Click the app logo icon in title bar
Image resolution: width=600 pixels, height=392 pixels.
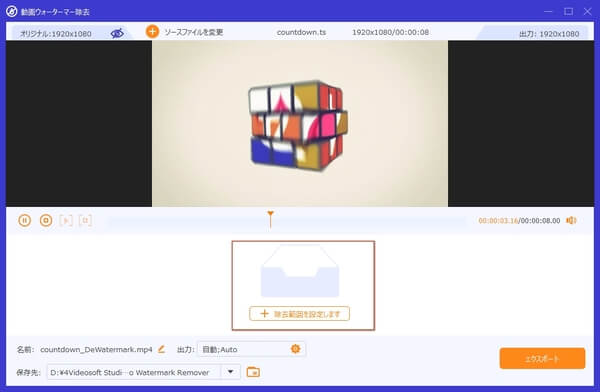pos(11,11)
